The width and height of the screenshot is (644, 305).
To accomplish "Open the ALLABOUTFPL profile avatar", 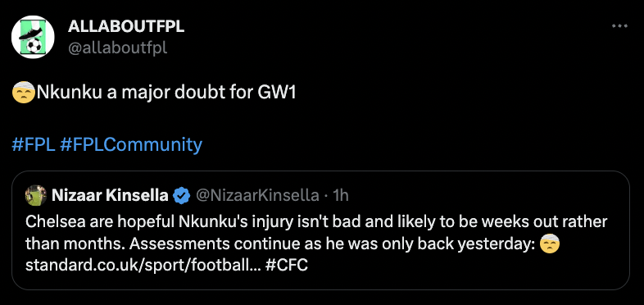I will coord(33,37).
